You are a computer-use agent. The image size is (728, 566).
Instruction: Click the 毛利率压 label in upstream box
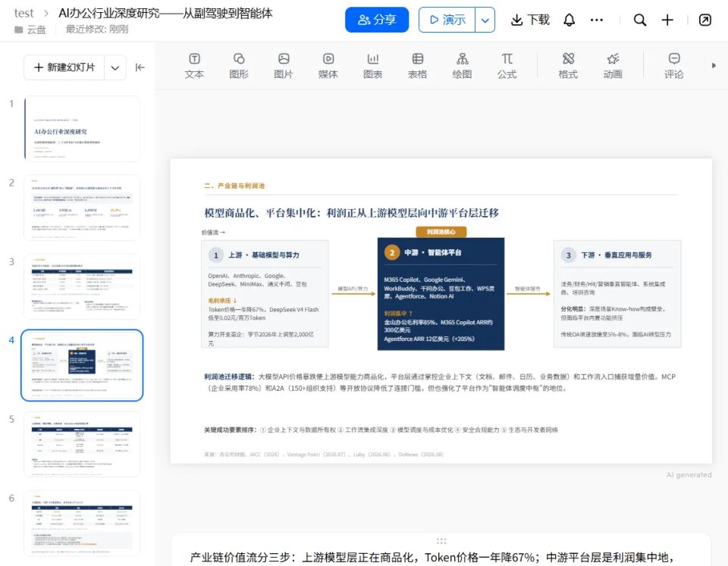[222, 301]
